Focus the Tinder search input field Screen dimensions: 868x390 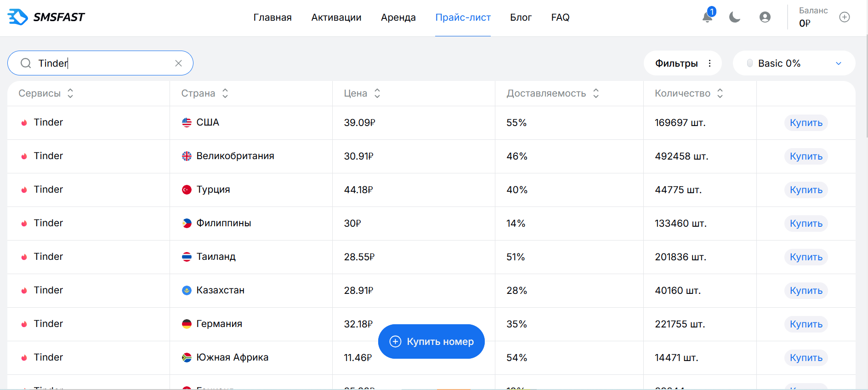[100, 63]
